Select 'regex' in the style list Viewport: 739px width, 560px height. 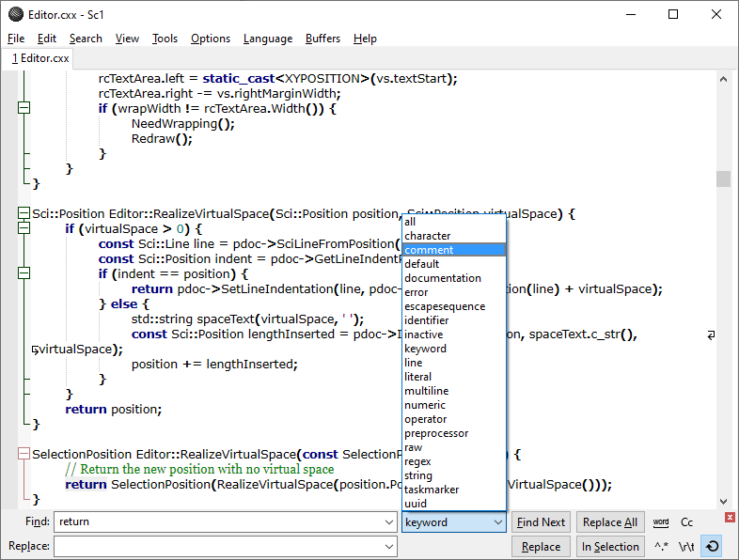[454, 461]
